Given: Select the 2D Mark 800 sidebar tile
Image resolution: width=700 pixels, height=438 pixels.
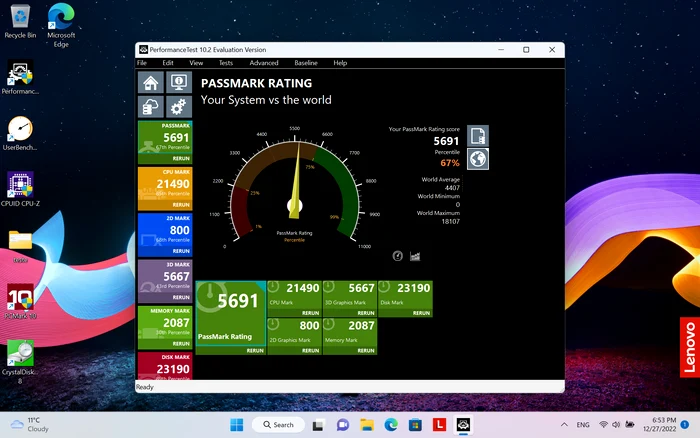Looking at the screenshot, I should tap(165, 235).
